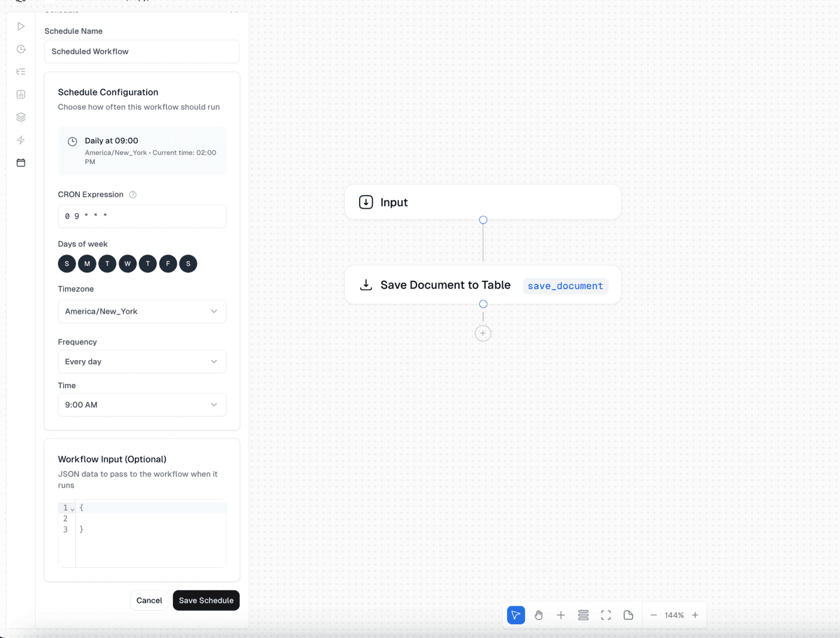
Task: Click the circled plus below Save Document node
Action: click(483, 333)
